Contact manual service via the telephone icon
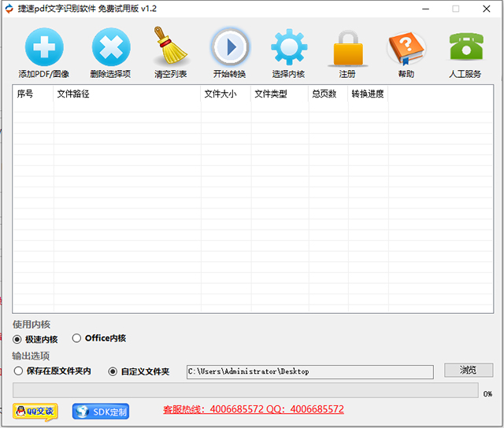504x428 pixels. [x=466, y=46]
